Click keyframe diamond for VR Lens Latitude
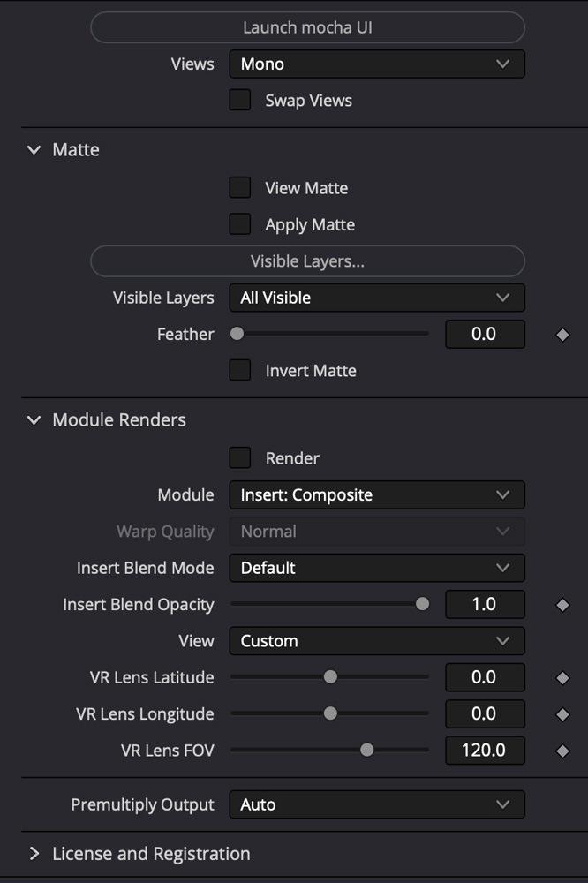 tap(562, 678)
